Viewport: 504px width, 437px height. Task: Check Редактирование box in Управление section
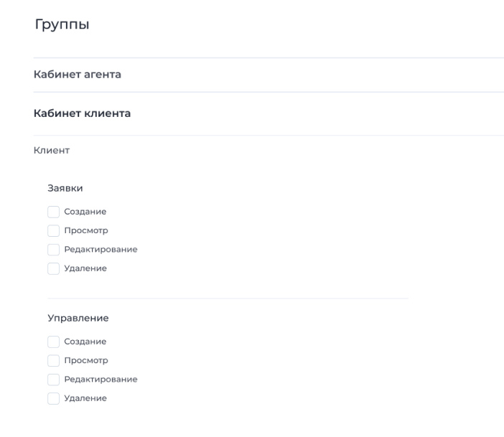[53, 380]
